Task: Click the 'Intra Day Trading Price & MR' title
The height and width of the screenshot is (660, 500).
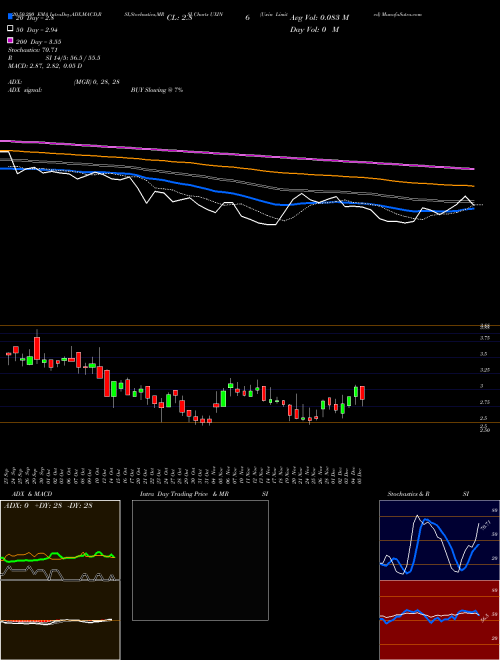Action: click(184, 494)
